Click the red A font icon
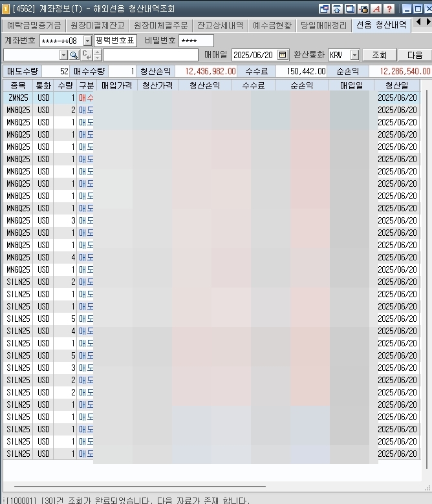Viewport: 432px width, 504px height. click(x=376, y=8)
